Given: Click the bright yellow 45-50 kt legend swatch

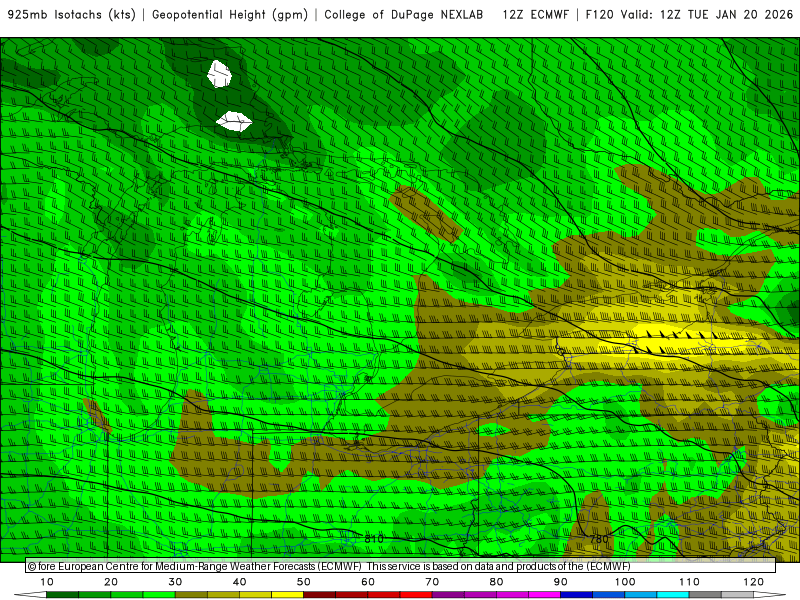Looking at the screenshot, I should pos(287,595).
